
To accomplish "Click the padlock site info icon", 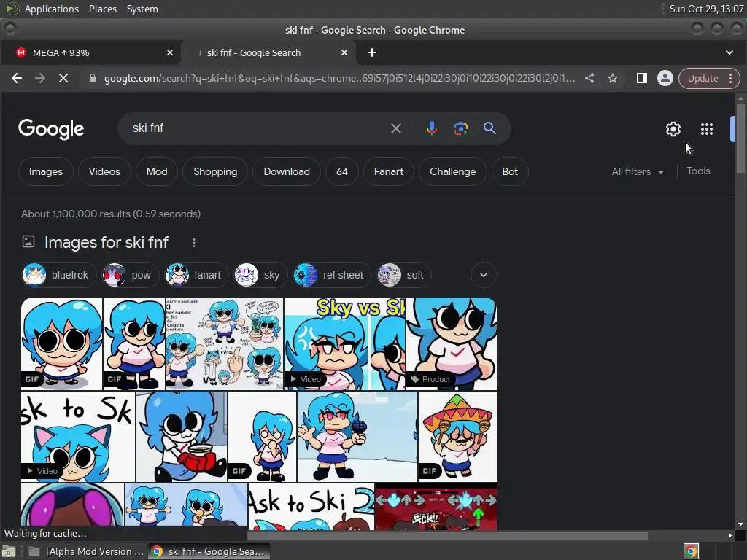I will tap(93, 78).
